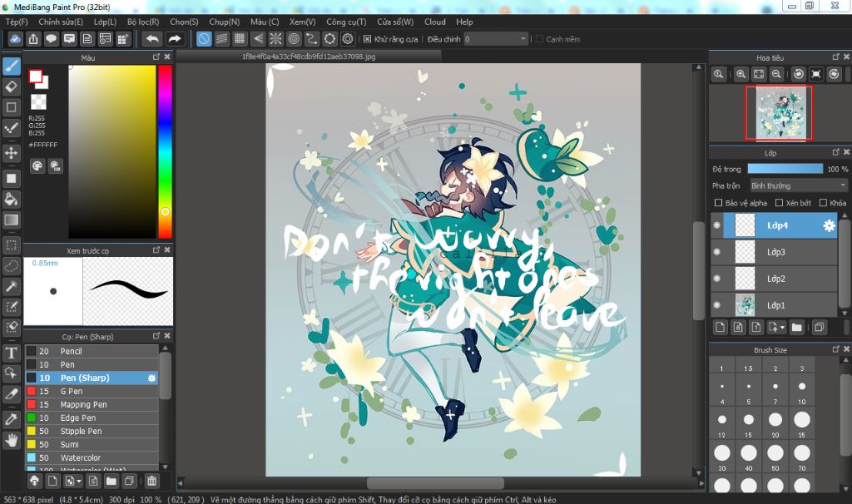The image size is (852, 504).
Task: Open the Chỉnh sửa(E) menu
Action: (x=61, y=22)
